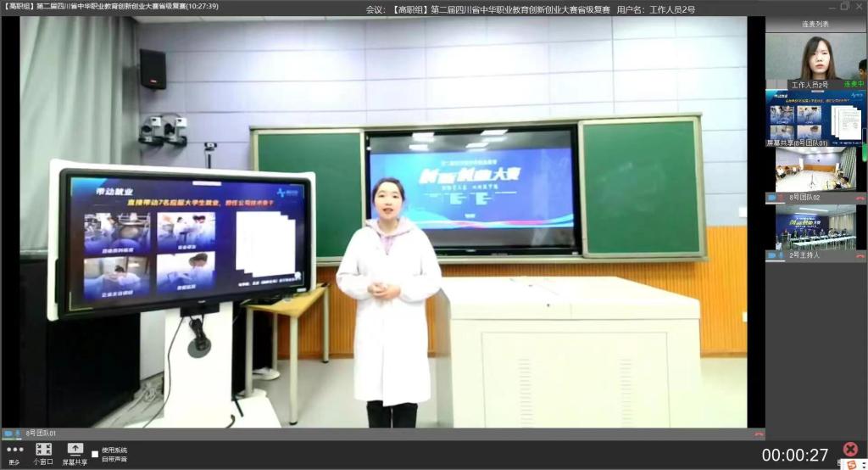Screen dimensions: 868x470
Task: Toggle camera icon for 8号团队01 main video
Action: [8, 434]
